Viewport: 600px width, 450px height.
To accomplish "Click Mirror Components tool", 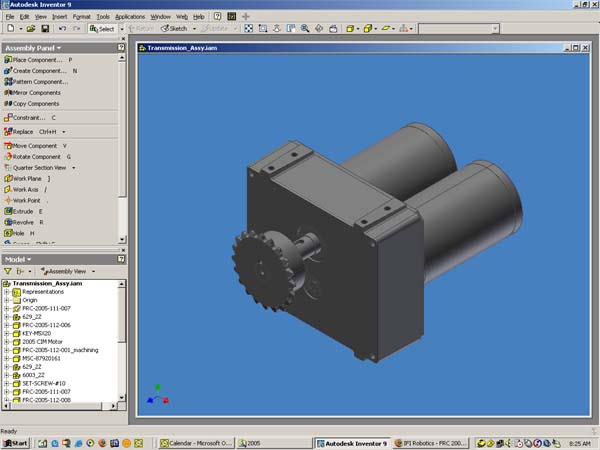I will (x=32, y=93).
